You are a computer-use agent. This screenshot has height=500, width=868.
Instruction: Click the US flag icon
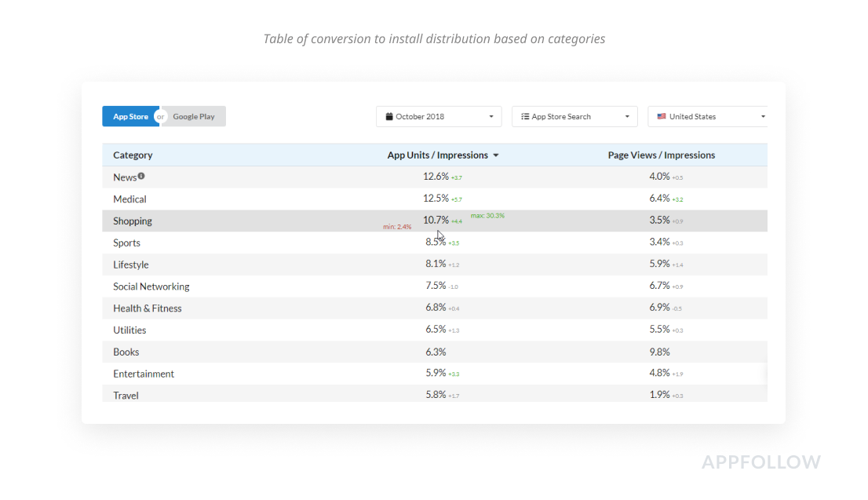point(662,117)
